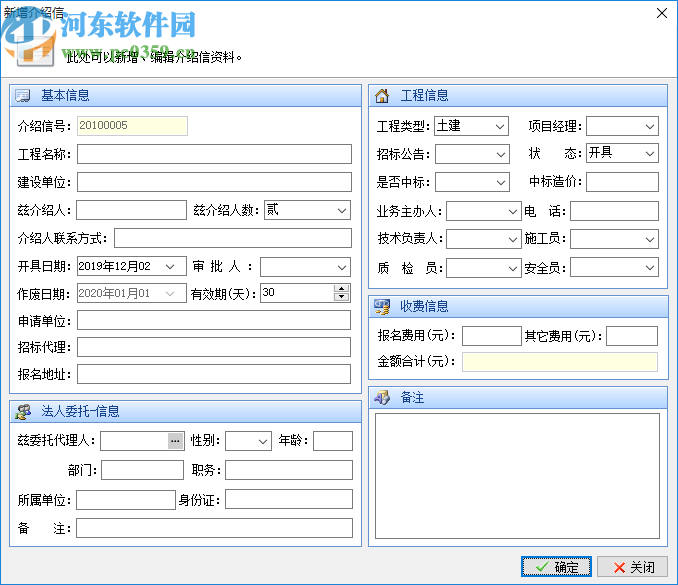
Task: Click the 介绍信号 field showing 20100005
Action: 132,126
